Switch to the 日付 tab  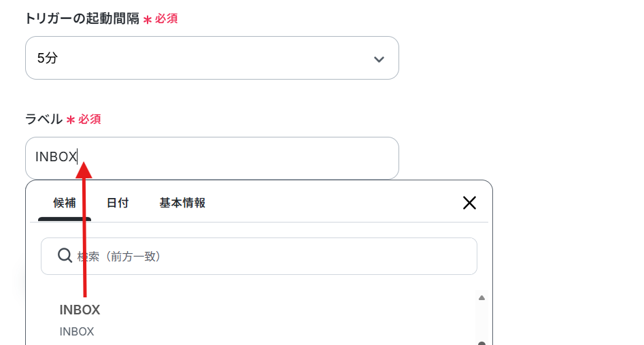pyautogui.click(x=118, y=203)
